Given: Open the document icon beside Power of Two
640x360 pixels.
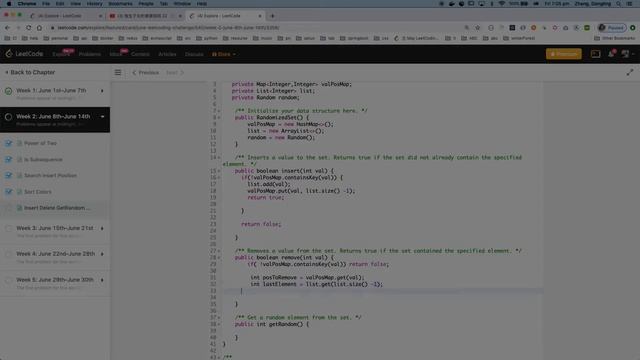Looking at the screenshot, I should [19, 143].
